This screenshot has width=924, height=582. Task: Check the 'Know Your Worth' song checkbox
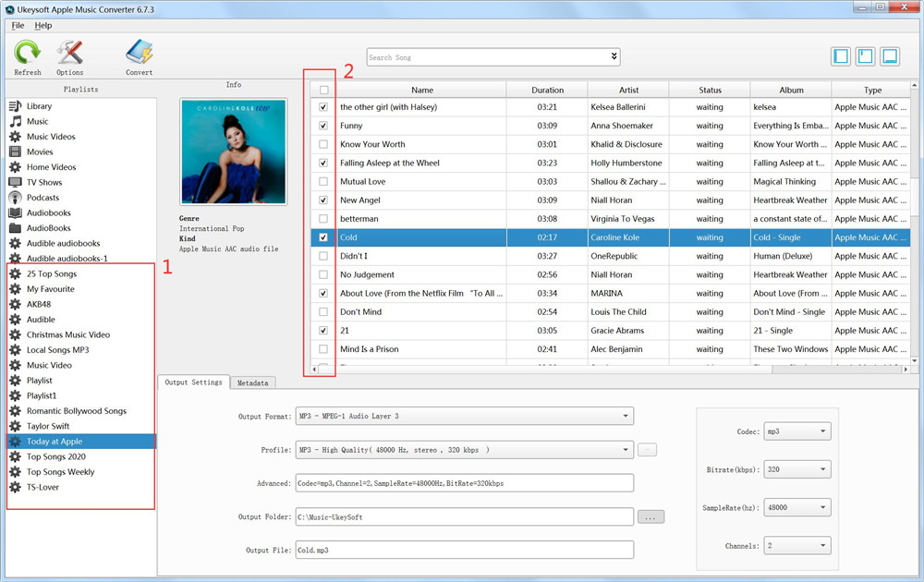[x=323, y=144]
